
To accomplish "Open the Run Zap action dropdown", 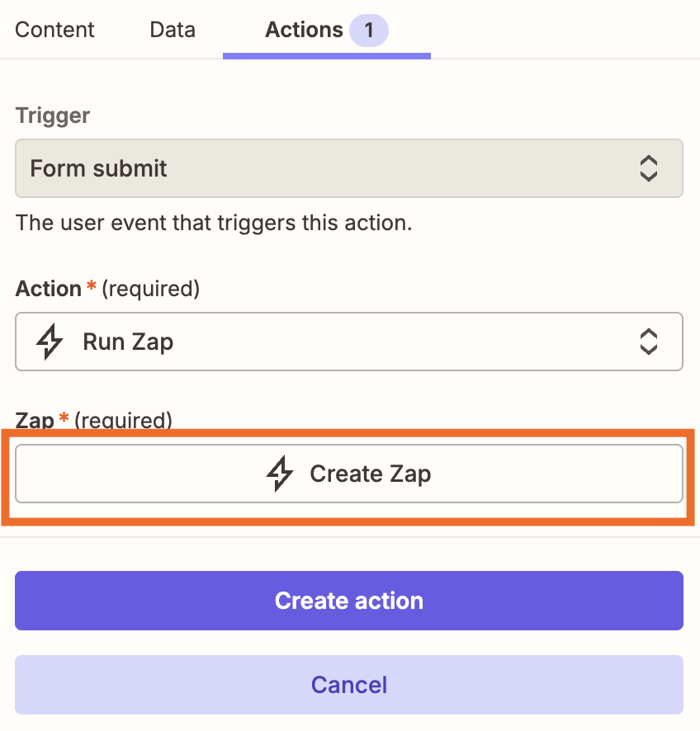I will coord(349,342).
